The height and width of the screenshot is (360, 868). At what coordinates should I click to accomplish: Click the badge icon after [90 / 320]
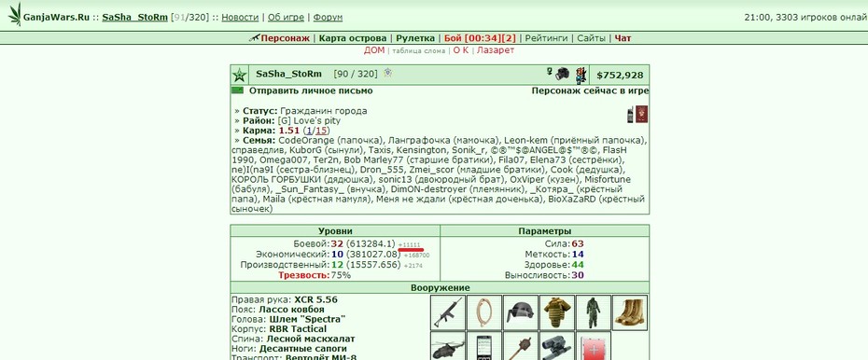pos(388,73)
